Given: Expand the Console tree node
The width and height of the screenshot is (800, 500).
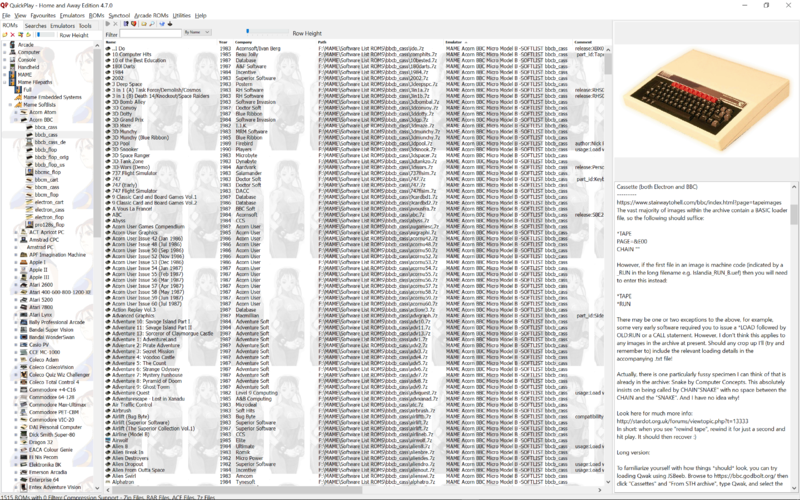Looking at the screenshot, I should pyautogui.click(x=5, y=60).
